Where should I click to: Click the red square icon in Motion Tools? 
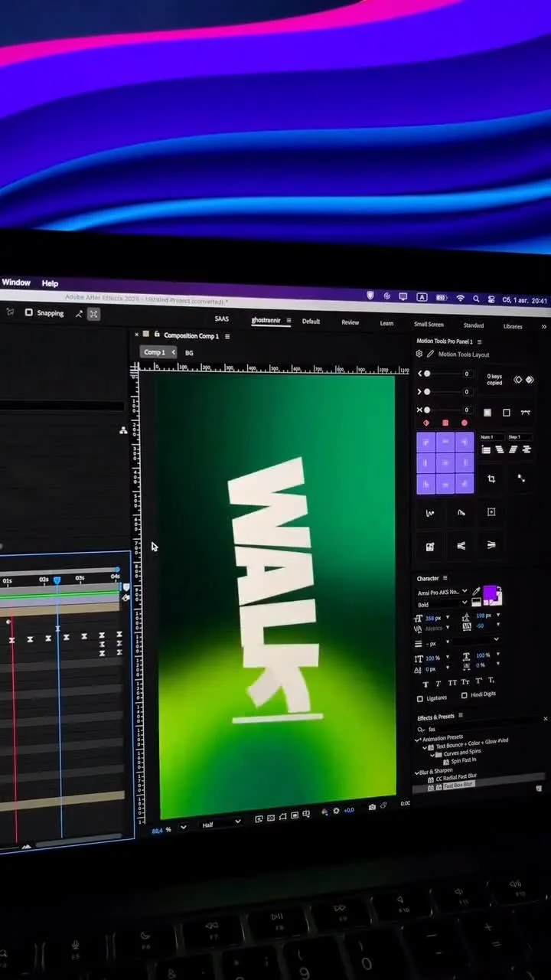445,423
